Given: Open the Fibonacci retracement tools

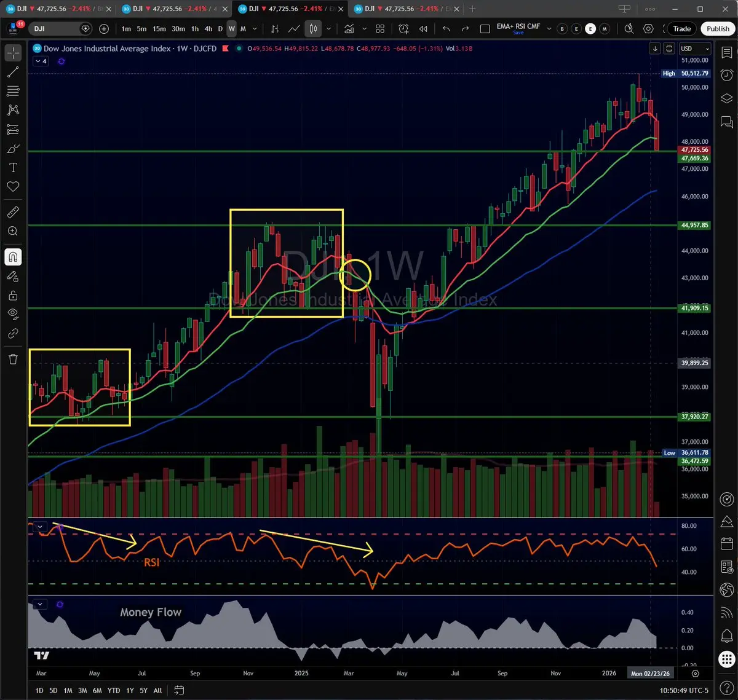Looking at the screenshot, I should pos(13,91).
